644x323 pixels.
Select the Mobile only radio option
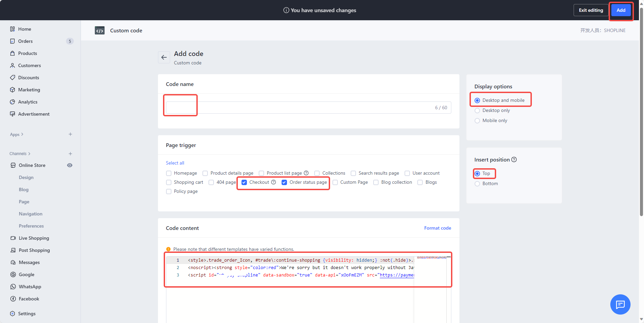pyautogui.click(x=477, y=121)
